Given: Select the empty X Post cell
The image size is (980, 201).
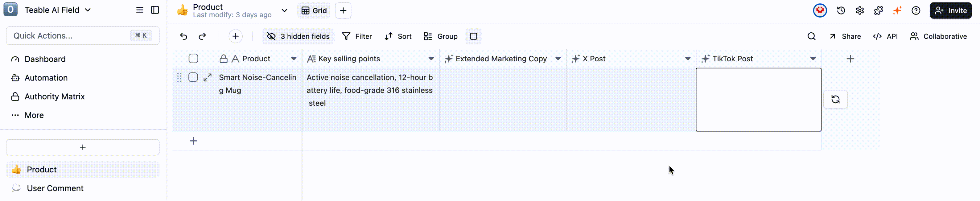Looking at the screenshot, I should click(631, 100).
